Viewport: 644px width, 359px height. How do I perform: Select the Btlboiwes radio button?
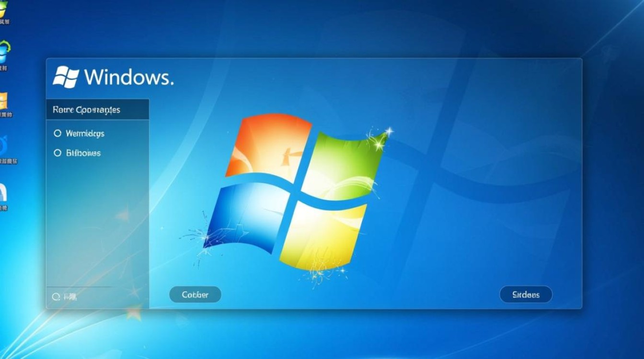point(57,153)
